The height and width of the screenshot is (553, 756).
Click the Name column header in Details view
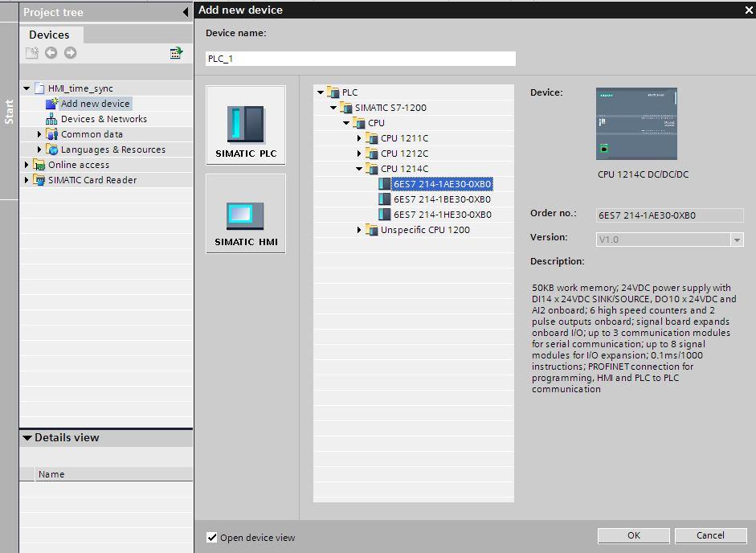(114, 474)
